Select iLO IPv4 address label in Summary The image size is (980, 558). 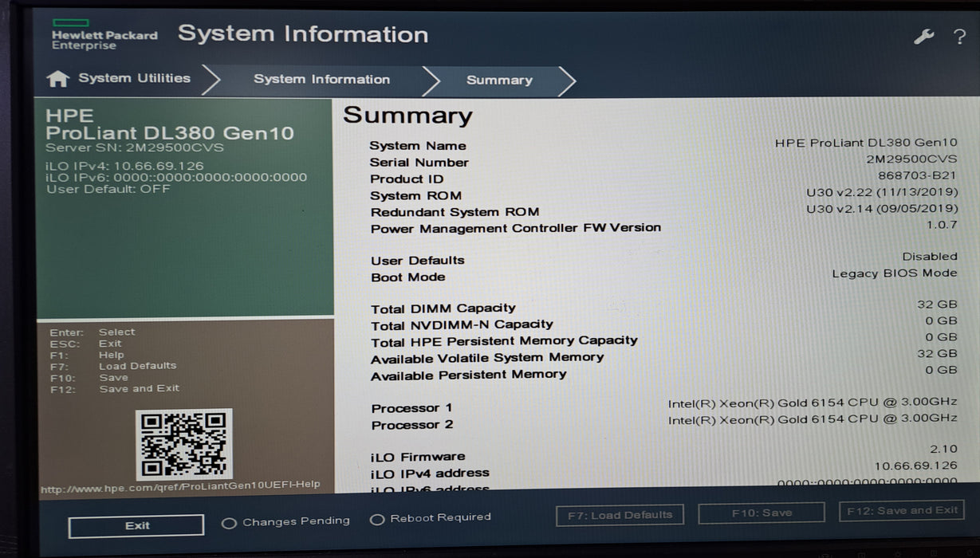click(430, 474)
